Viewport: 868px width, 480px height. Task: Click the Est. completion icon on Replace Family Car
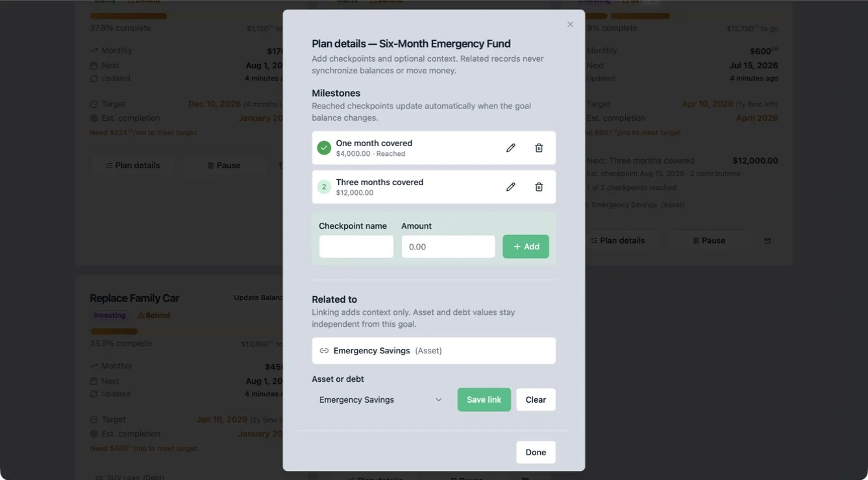click(x=94, y=434)
